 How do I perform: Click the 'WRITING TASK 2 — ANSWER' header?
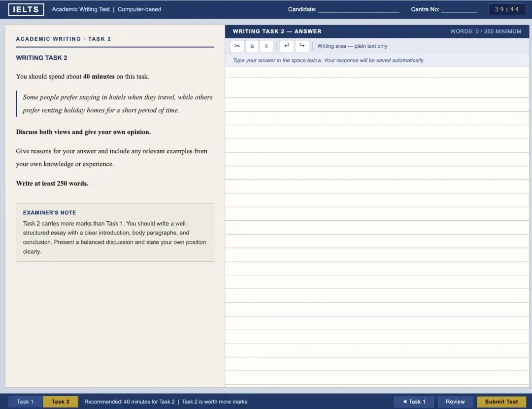(277, 31)
